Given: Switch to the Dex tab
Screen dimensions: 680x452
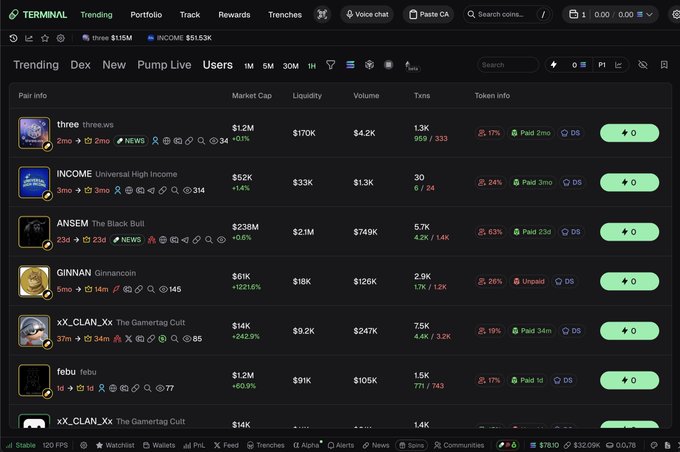Looking at the screenshot, I should click(x=80, y=65).
